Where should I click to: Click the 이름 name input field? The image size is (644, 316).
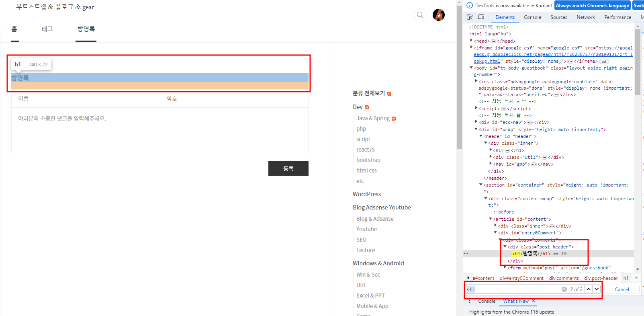point(86,99)
